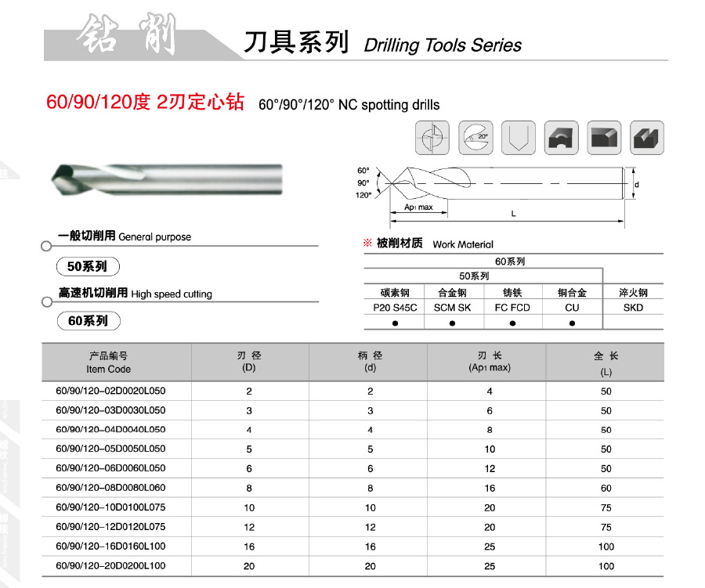Click the dot under FC FCD
Screen dimensions: 705x588
(x=512, y=323)
